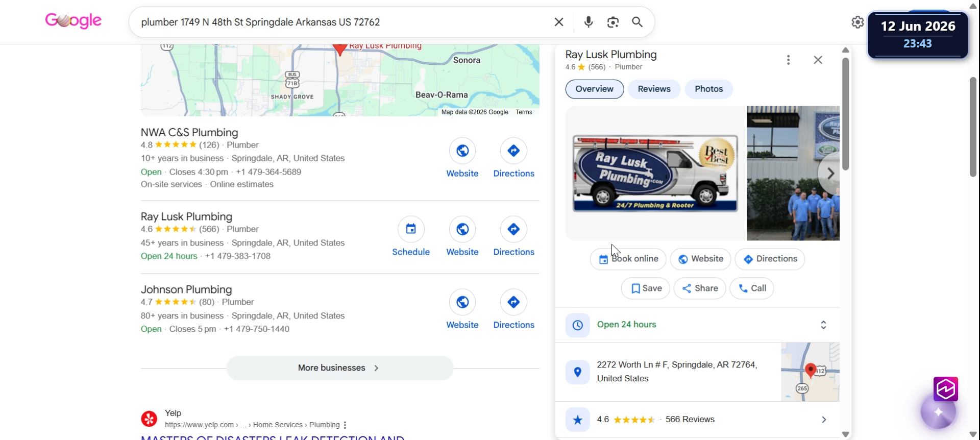Click the search query input field
Viewport: 980px width, 440px height.
pos(342,22)
